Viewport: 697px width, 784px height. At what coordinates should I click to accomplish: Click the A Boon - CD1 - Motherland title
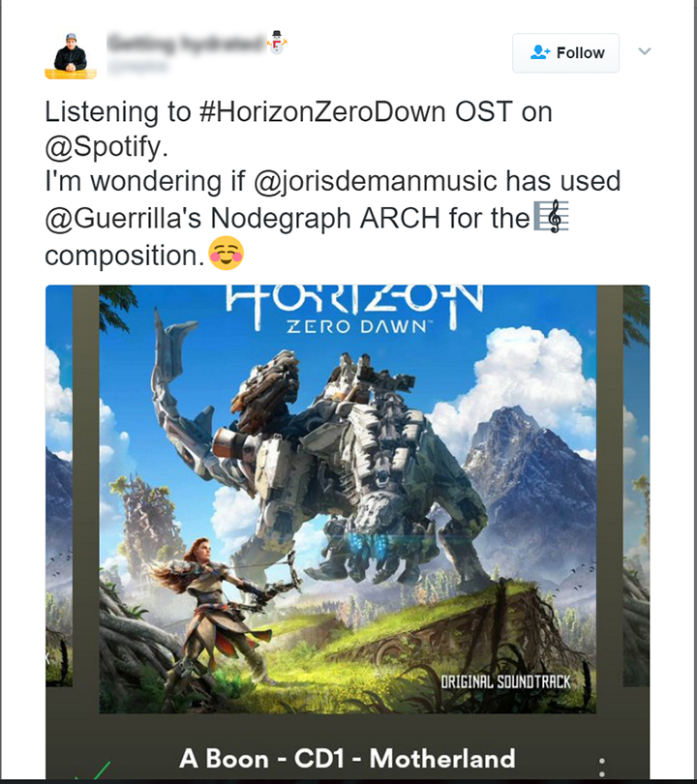(x=348, y=758)
